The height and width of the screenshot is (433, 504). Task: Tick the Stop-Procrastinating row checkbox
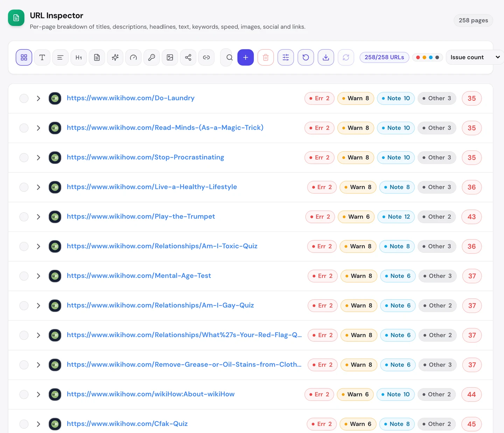(24, 158)
